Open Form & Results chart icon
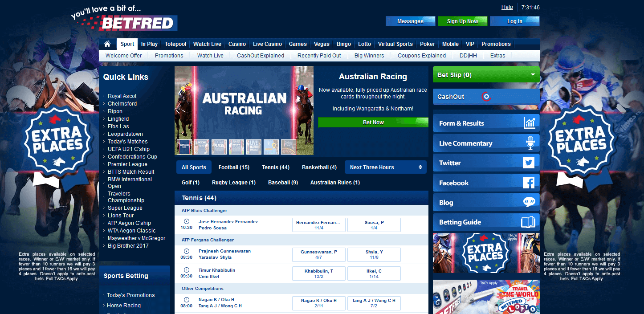The image size is (644, 314). pyautogui.click(x=530, y=123)
